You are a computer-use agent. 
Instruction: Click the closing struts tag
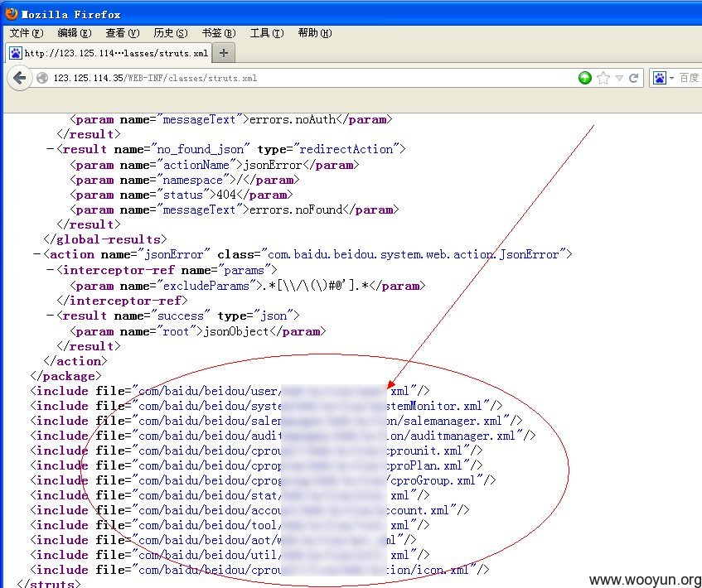49,583
